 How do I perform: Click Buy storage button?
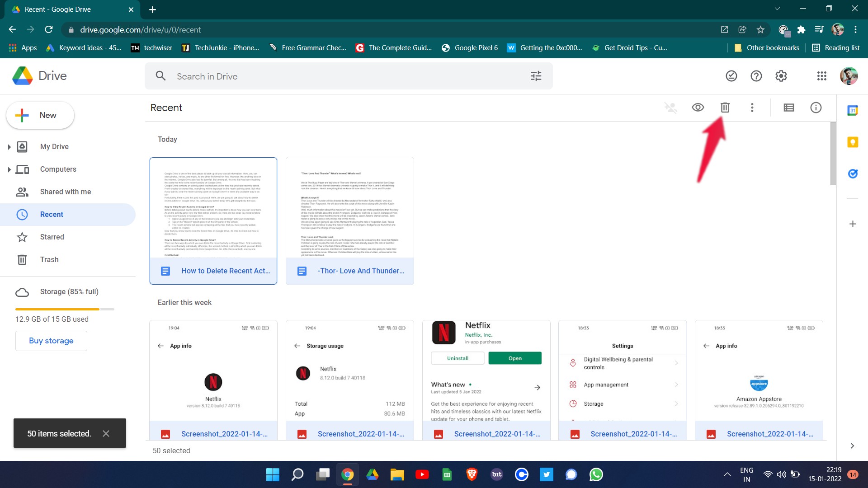[51, 340]
